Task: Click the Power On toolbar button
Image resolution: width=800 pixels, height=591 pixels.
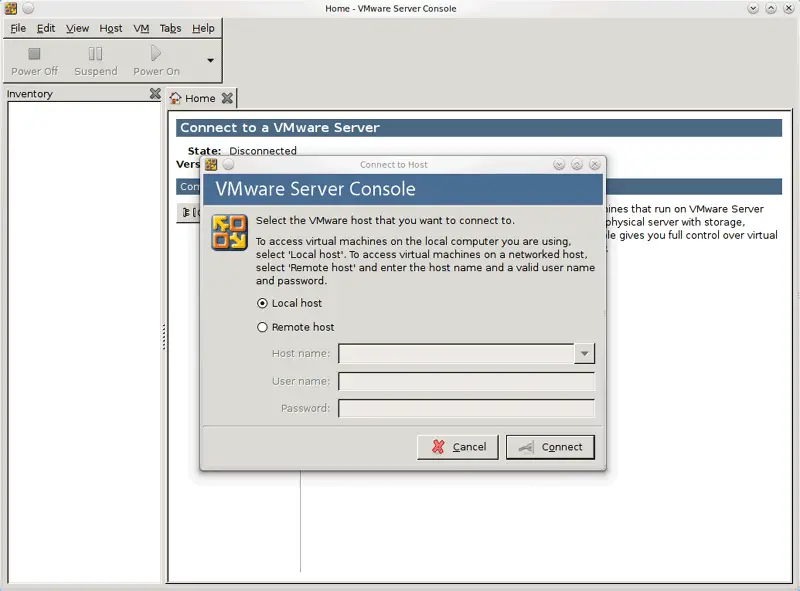Action: click(156, 61)
